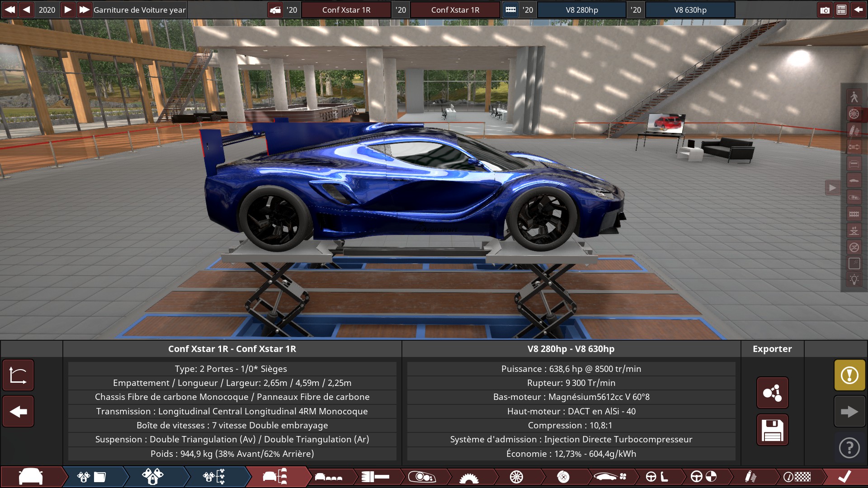The height and width of the screenshot is (488, 868).
Task: Click the Économie : 12,73% text row
Action: pos(571,454)
